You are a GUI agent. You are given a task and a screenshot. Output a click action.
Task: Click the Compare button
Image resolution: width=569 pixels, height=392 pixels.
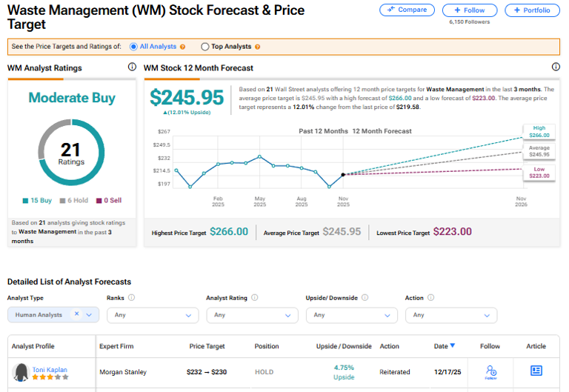tap(407, 10)
